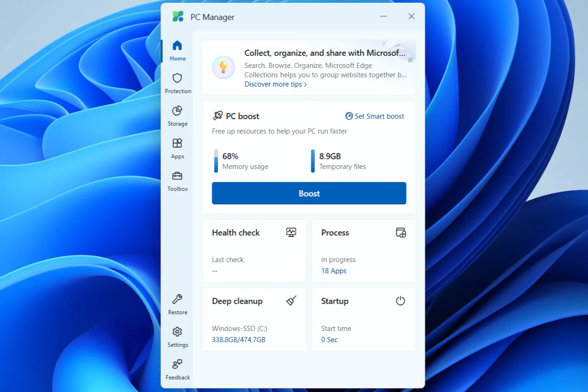
Task: Open Set Smart boost options
Action: coord(374,116)
